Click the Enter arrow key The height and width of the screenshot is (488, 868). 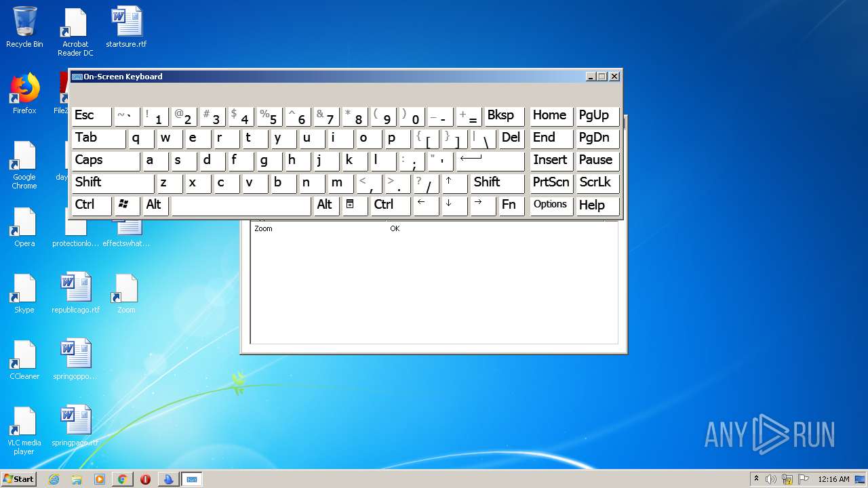point(491,161)
